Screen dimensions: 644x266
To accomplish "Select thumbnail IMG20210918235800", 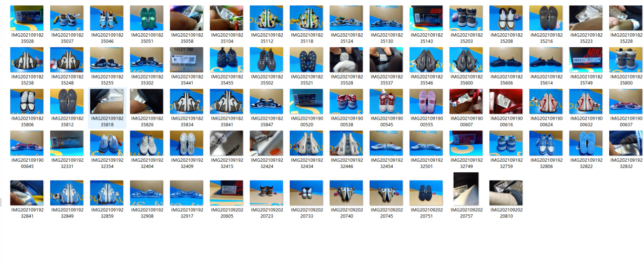I will [626, 60].
